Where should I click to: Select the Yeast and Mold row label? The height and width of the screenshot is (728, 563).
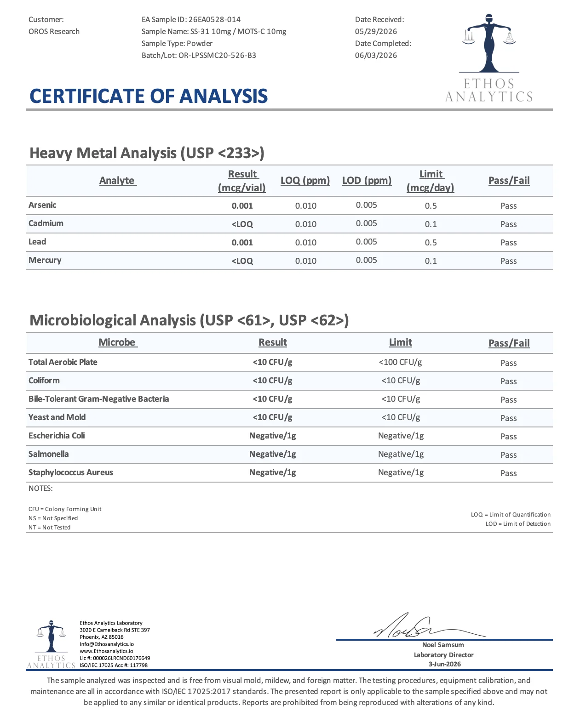[57, 417]
